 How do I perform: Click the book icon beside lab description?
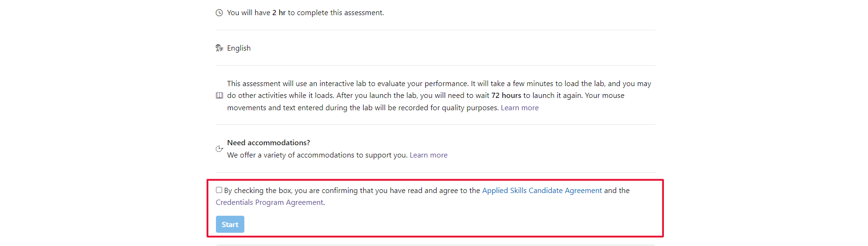pyautogui.click(x=219, y=96)
